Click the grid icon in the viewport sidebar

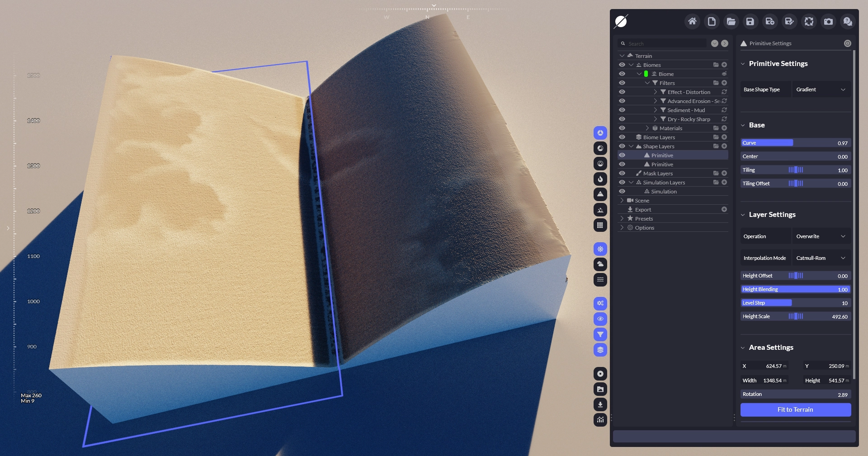tap(600, 225)
